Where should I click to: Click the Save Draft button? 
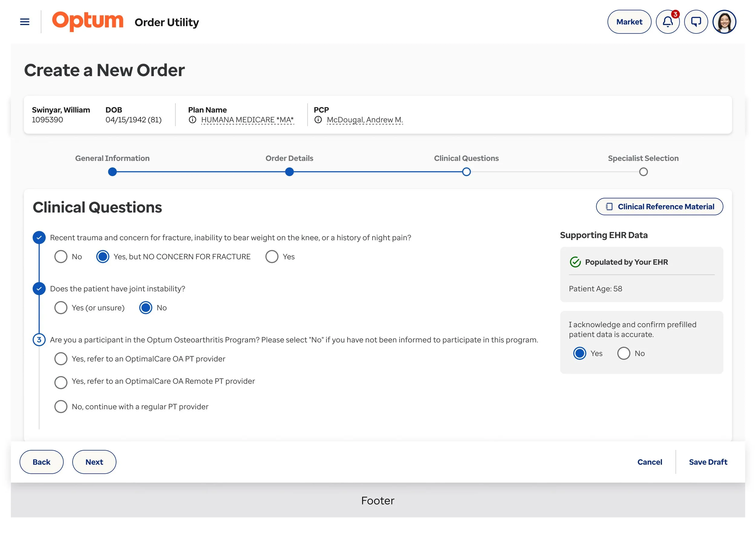(708, 461)
